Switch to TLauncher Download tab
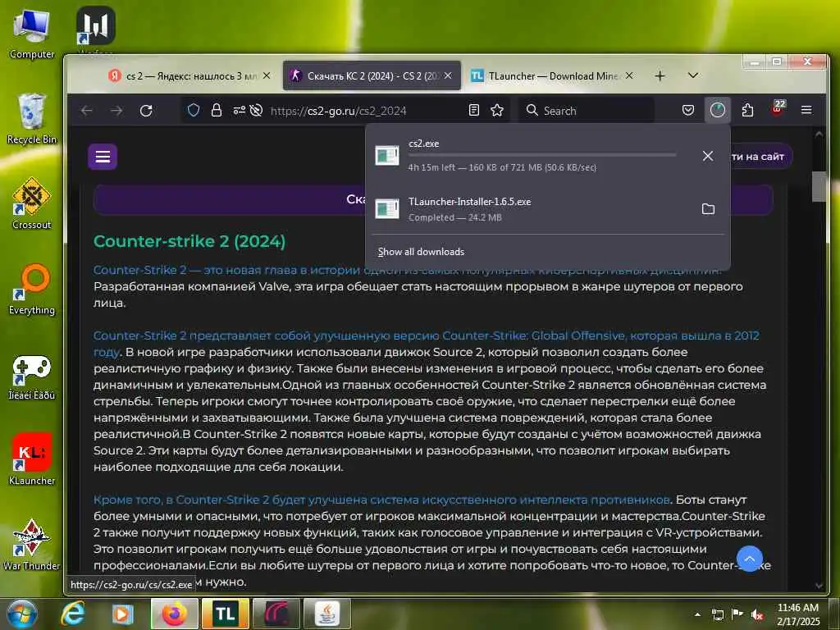Viewport: 840px width, 630px height. (x=552, y=76)
